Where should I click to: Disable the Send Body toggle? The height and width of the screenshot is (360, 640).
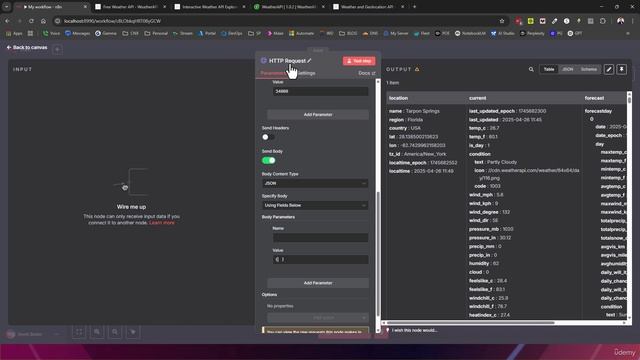pos(268,160)
